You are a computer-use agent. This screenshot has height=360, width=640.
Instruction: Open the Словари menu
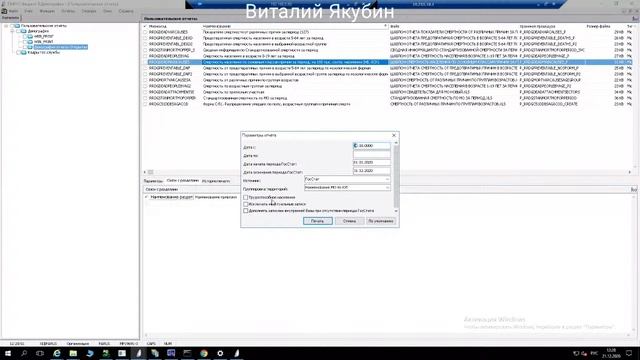pyautogui.click(x=89, y=11)
